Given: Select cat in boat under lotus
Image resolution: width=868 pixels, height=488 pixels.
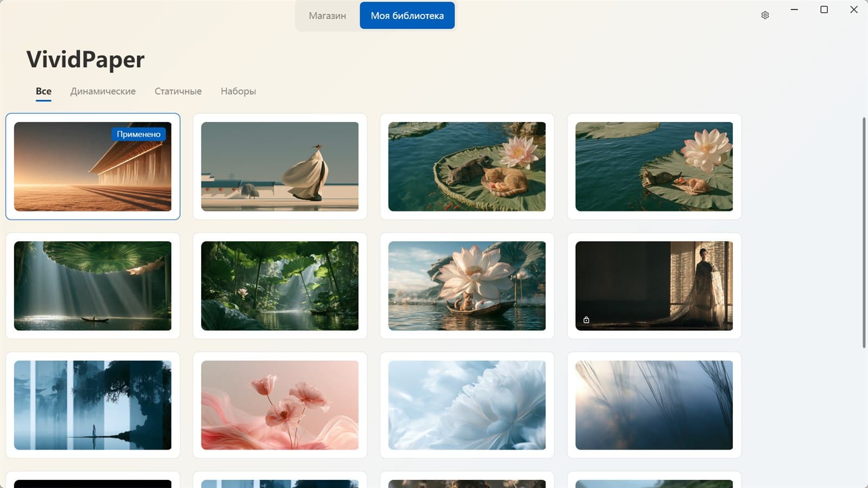Looking at the screenshot, I should 467,286.
